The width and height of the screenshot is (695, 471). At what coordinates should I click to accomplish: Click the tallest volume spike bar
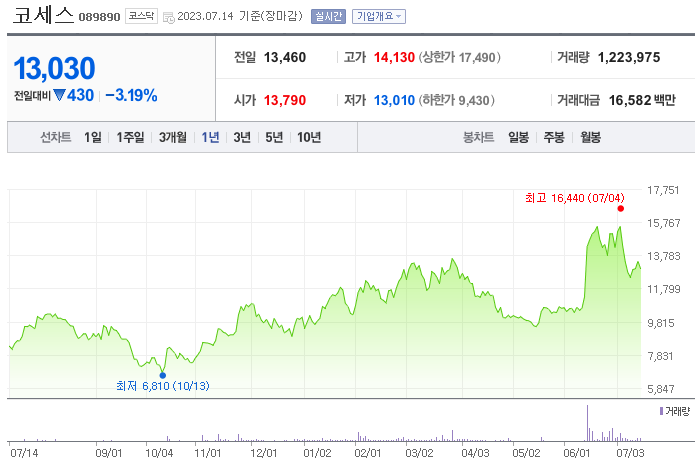(x=588, y=423)
